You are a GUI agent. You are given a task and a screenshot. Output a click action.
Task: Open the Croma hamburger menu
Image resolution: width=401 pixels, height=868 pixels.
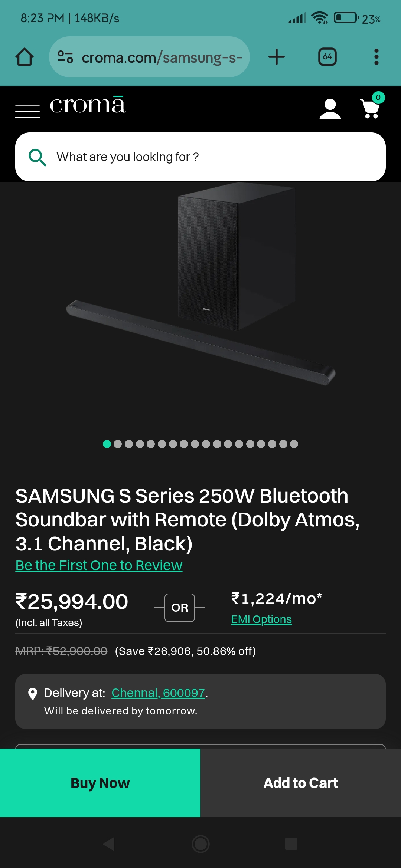point(27,111)
